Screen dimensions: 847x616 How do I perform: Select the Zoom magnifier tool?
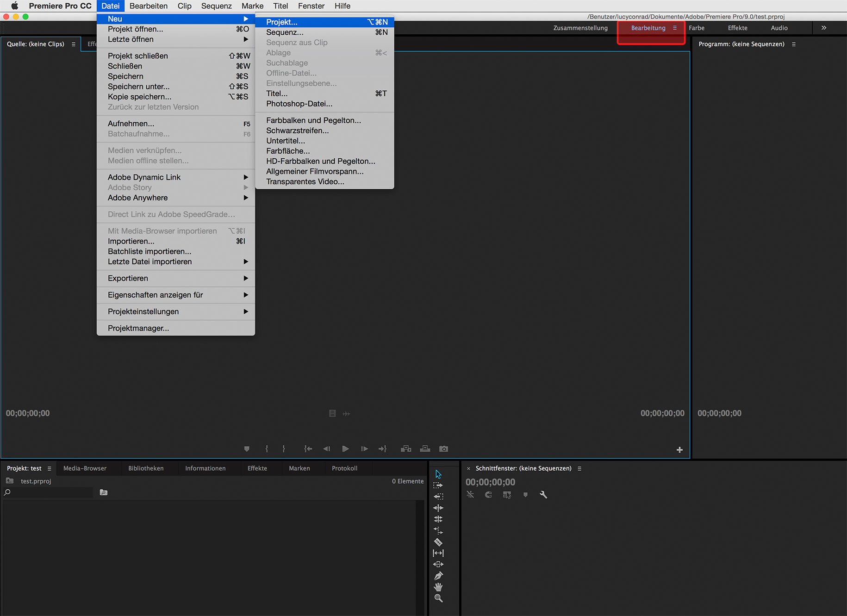point(438,598)
